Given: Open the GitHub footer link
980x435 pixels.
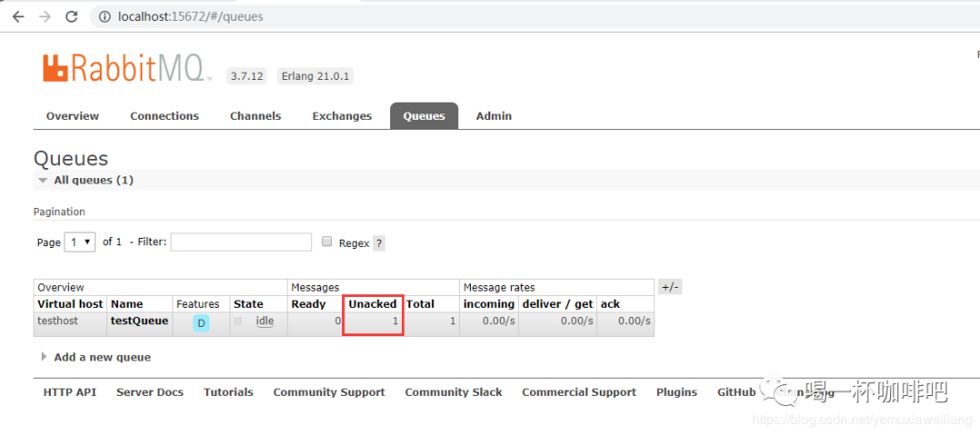Looking at the screenshot, I should click(x=736, y=392).
